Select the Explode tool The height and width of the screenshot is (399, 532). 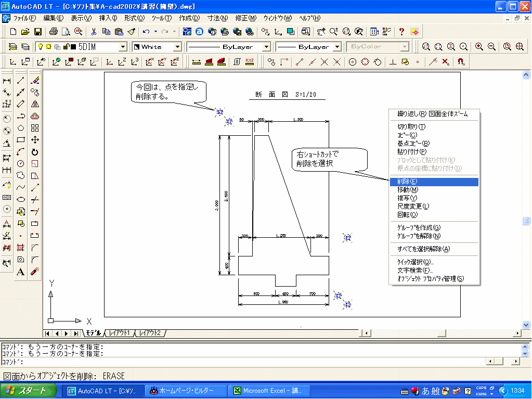35,272
